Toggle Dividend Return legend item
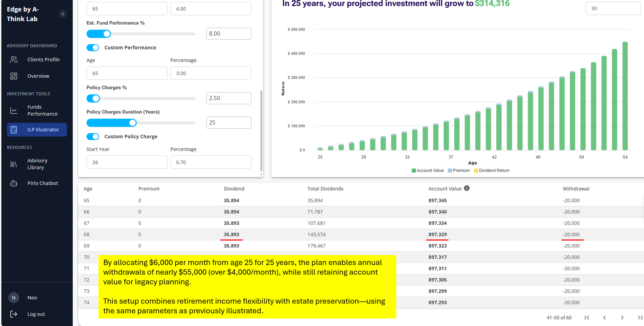This screenshot has height=326, width=644. click(x=492, y=171)
